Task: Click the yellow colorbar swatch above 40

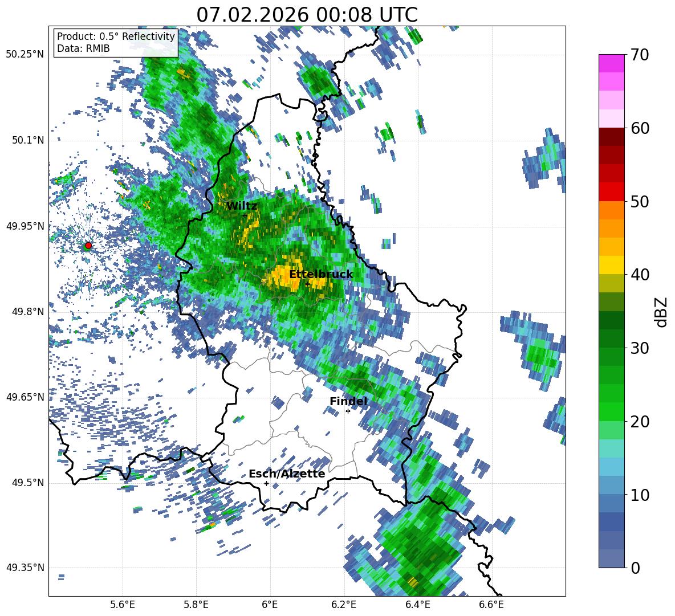Action: (611, 265)
